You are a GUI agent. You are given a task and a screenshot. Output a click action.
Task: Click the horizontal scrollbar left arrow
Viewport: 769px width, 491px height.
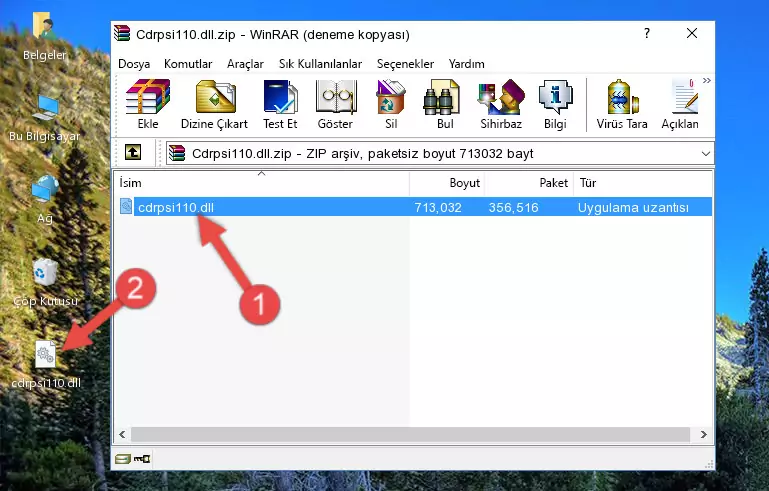(x=123, y=434)
